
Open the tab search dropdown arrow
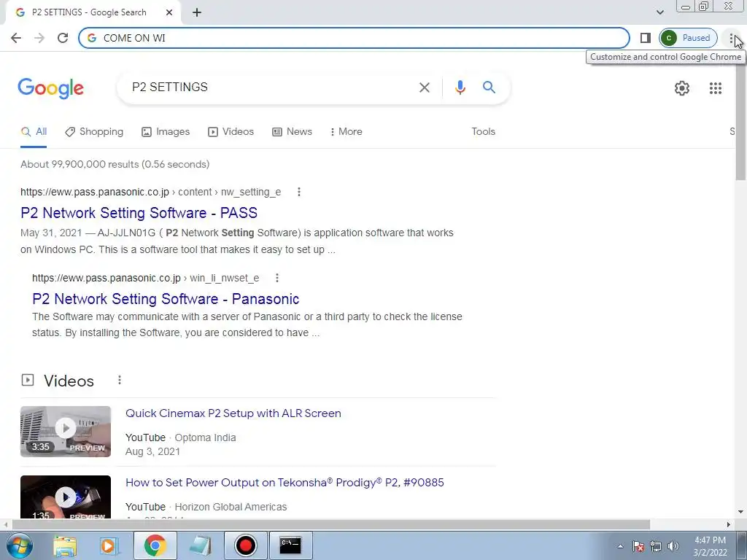[659, 12]
